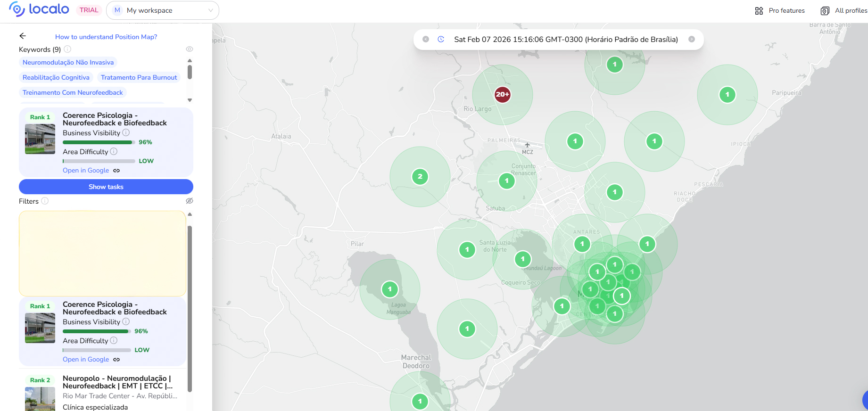Open in Google link in top card

pyautogui.click(x=86, y=170)
